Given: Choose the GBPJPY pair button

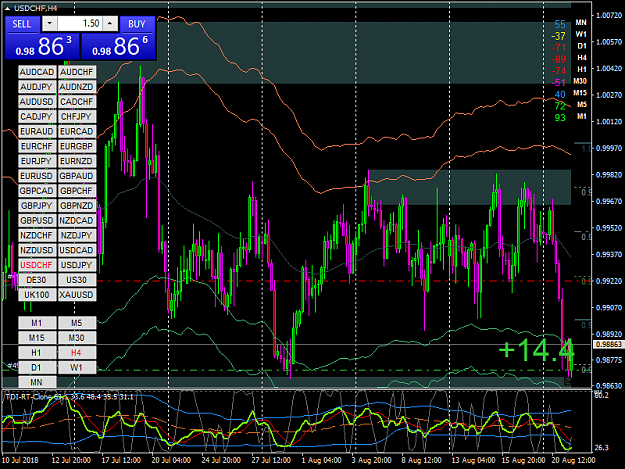Looking at the screenshot, I should point(37,206).
